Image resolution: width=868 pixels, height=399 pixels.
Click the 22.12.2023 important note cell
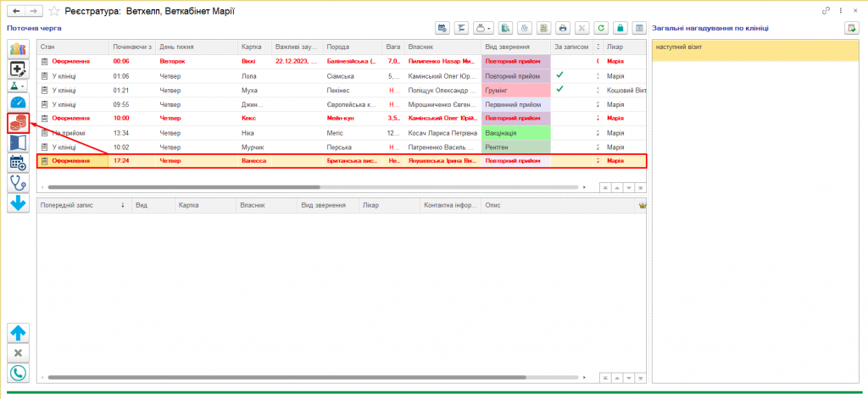coord(296,62)
